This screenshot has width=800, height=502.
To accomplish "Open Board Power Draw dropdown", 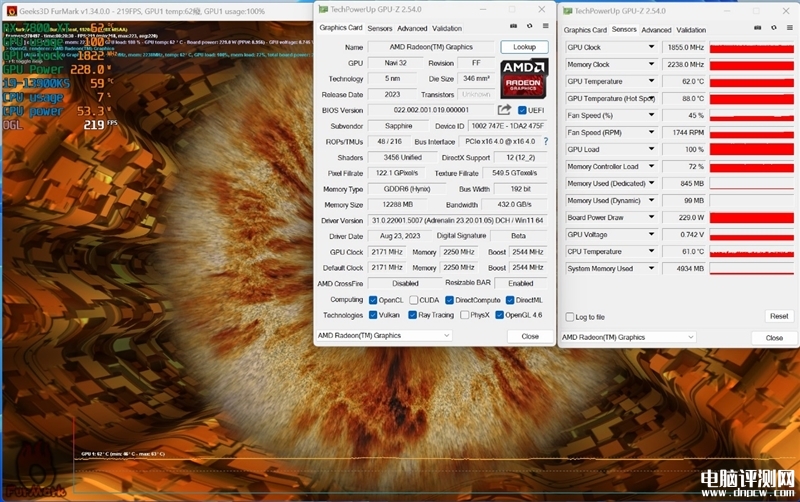I will tap(652, 217).
